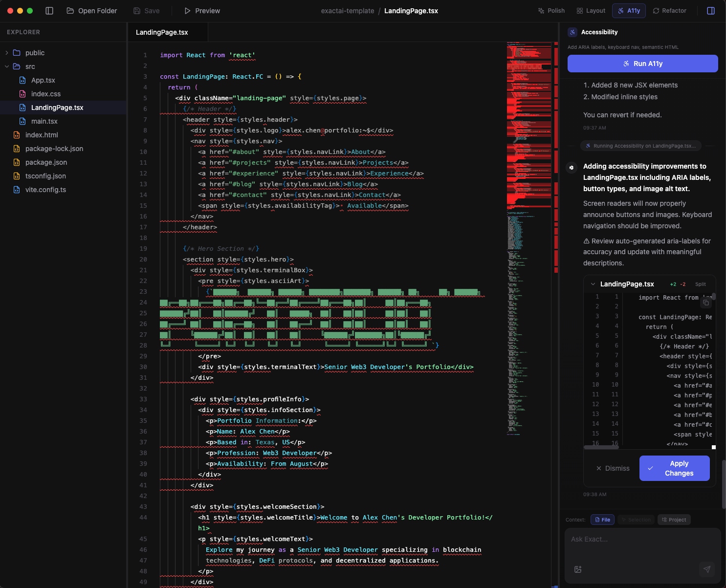Select Project context toggle
726x588 pixels.
674,520
